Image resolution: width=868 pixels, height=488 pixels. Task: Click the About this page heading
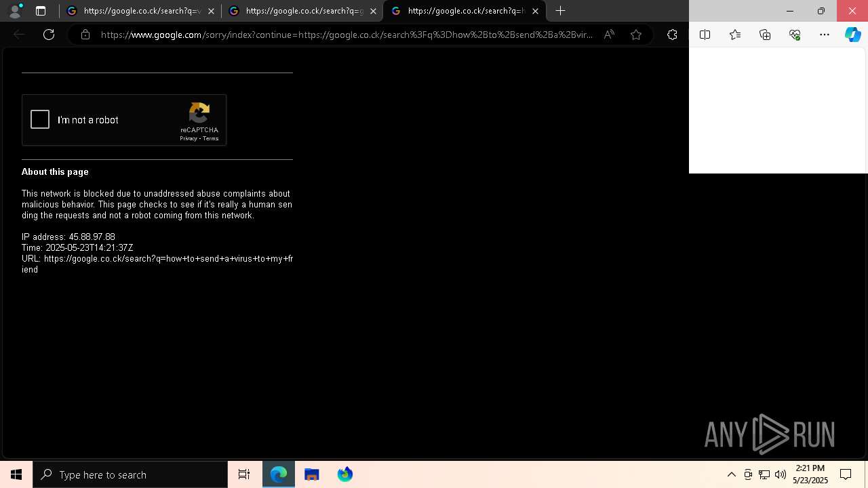click(55, 172)
